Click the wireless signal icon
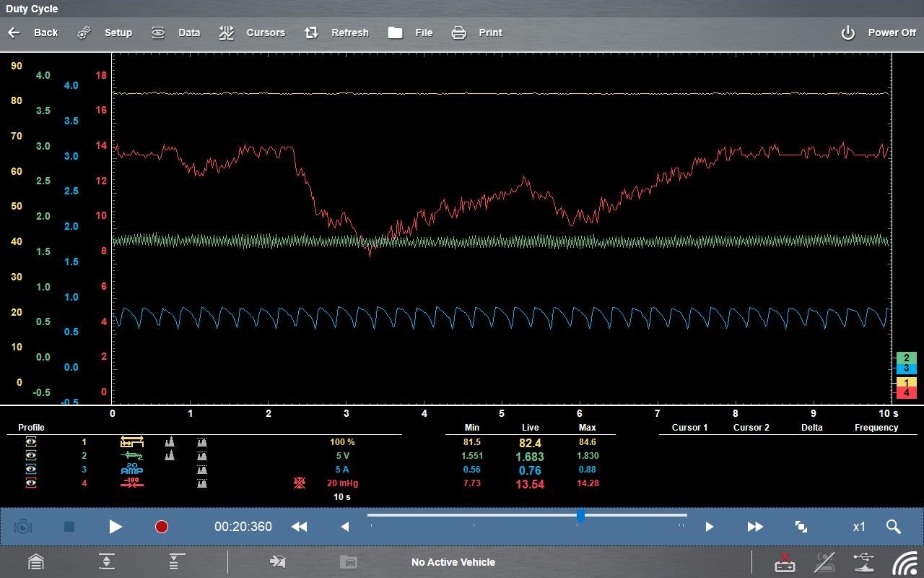Screen dimensions: 924x578 (904, 562)
